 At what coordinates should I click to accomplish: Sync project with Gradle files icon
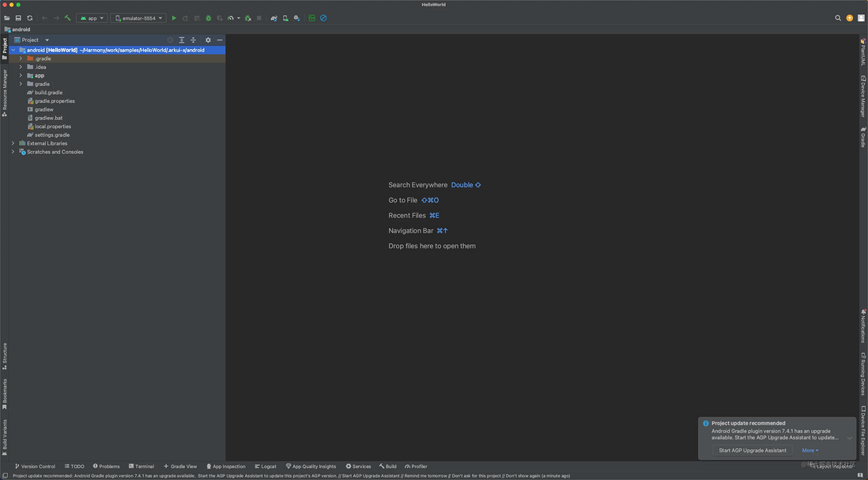274,18
